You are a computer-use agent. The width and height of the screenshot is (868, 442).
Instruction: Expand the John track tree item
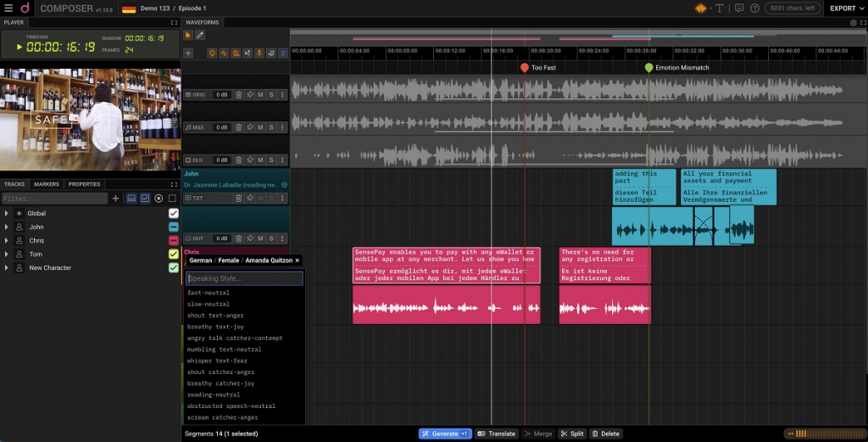pyautogui.click(x=7, y=227)
